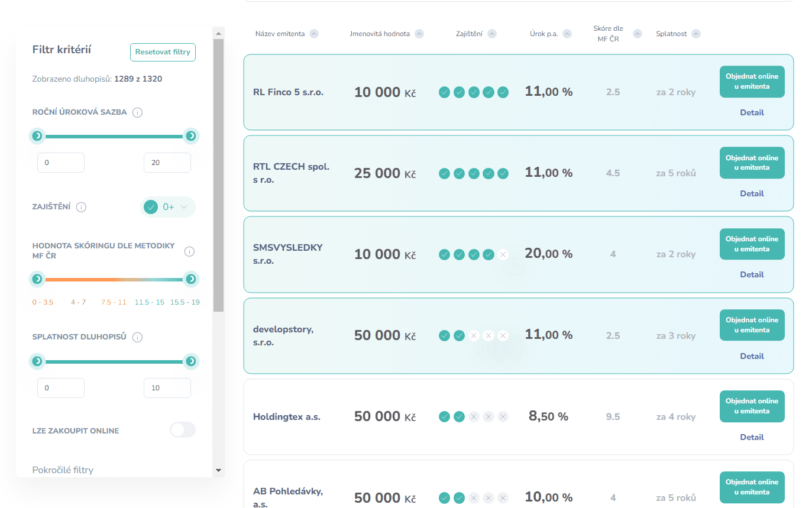Click right handle of Splatnost dluhopisů slider

[x=190, y=361]
